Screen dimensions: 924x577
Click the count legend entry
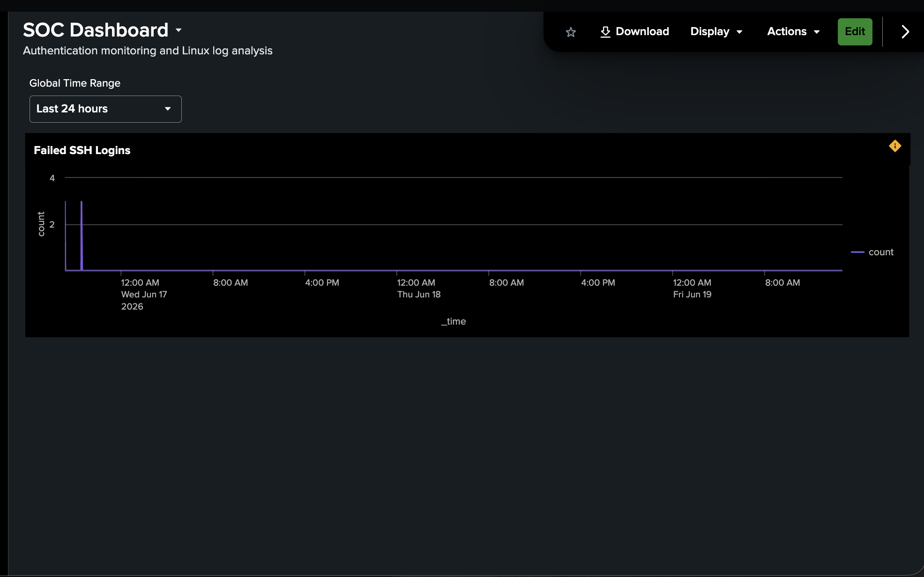872,252
